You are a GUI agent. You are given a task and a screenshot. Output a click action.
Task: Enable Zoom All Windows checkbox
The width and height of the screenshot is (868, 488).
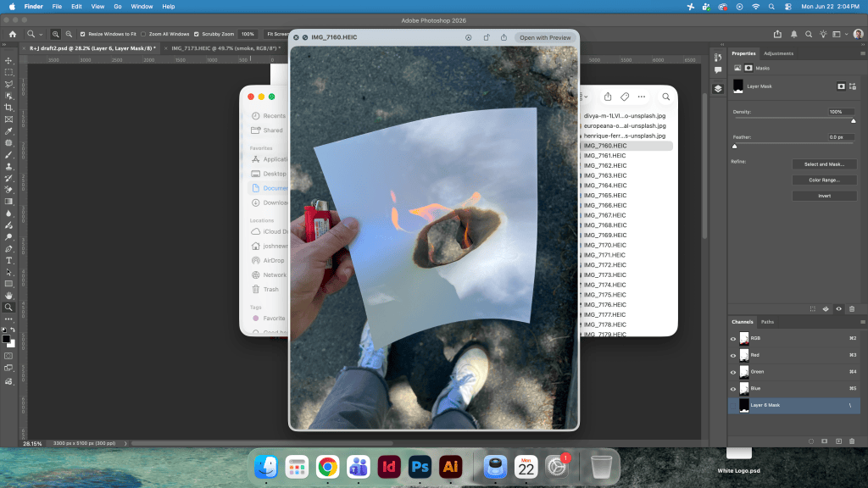point(143,34)
